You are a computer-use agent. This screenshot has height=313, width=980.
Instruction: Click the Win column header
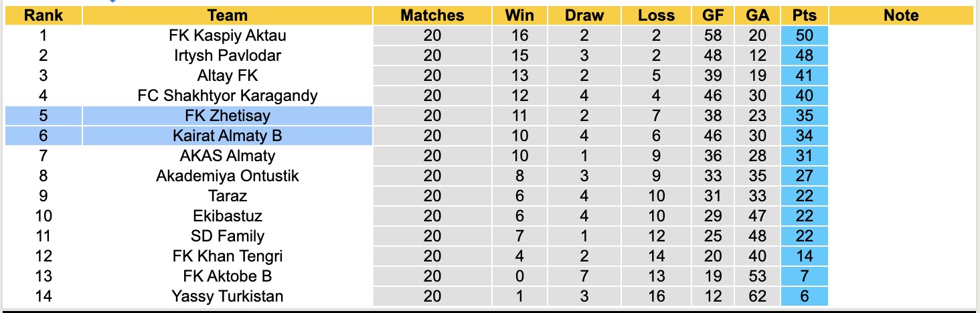tap(519, 15)
